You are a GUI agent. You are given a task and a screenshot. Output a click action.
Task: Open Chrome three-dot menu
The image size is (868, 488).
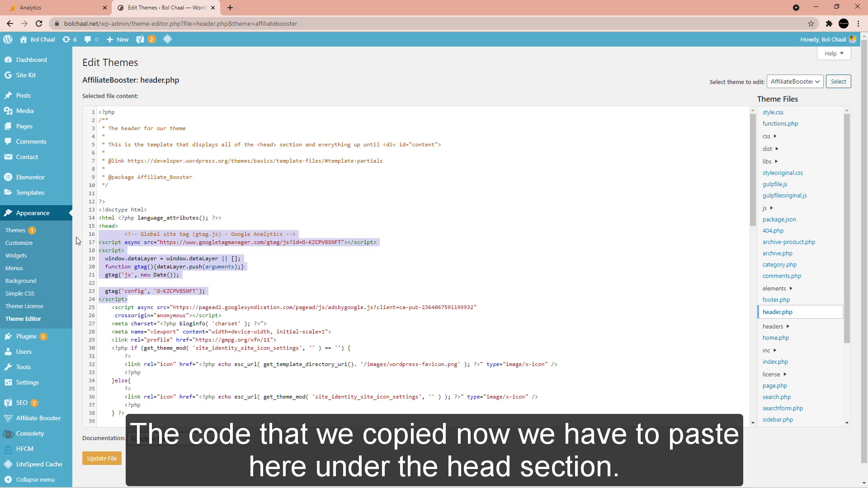point(859,23)
